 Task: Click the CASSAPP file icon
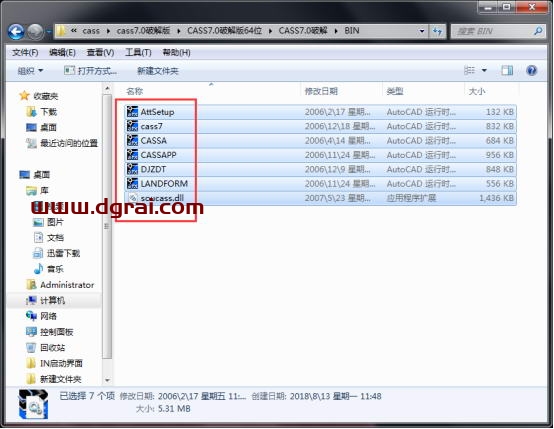[132, 155]
